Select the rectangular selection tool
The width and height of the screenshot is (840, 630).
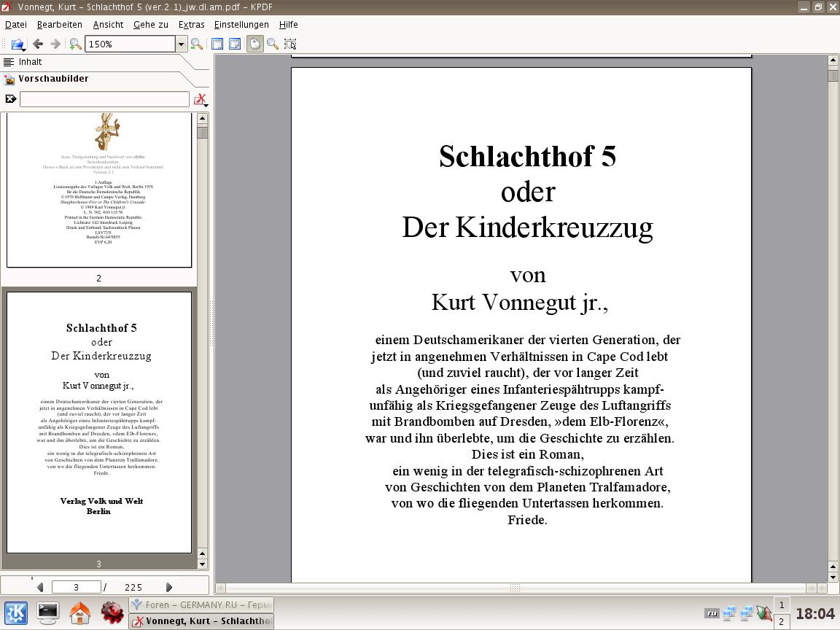(x=289, y=44)
